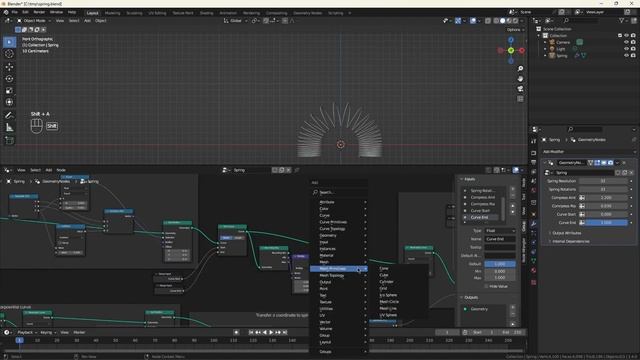The width and height of the screenshot is (640, 360).
Task: Open the Modifiers wrench tab in Properties
Action: tap(533, 224)
